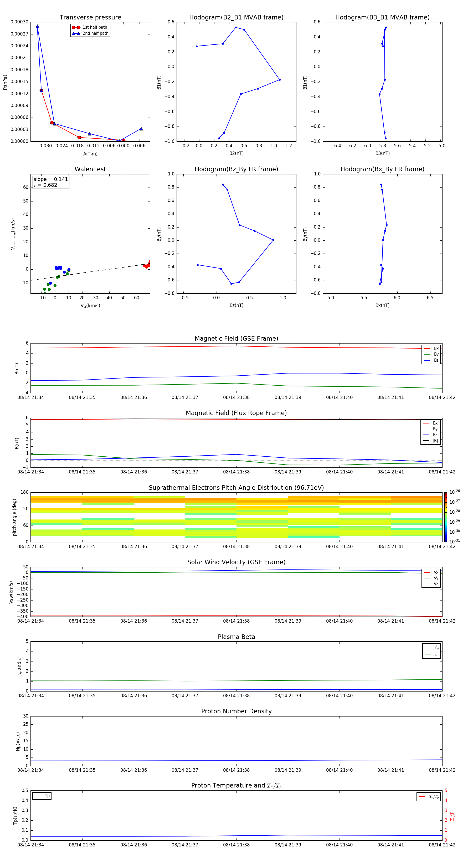Click the 'B3(nT)' axis label

tap(382, 153)
